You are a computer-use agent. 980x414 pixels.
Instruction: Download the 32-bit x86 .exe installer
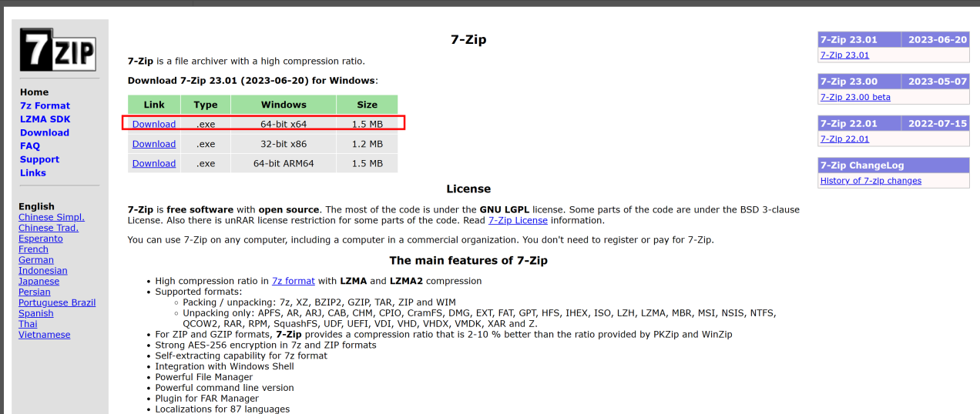click(154, 144)
